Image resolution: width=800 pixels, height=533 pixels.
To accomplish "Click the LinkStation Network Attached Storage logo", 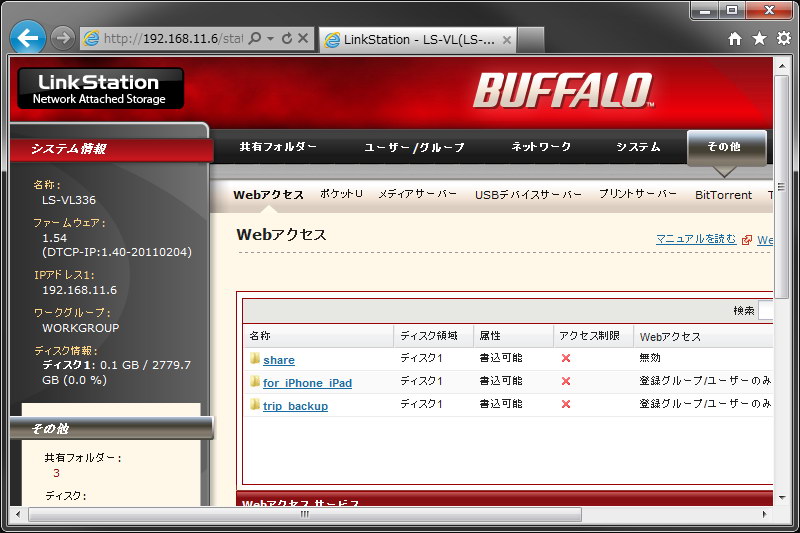I will click(x=101, y=88).
